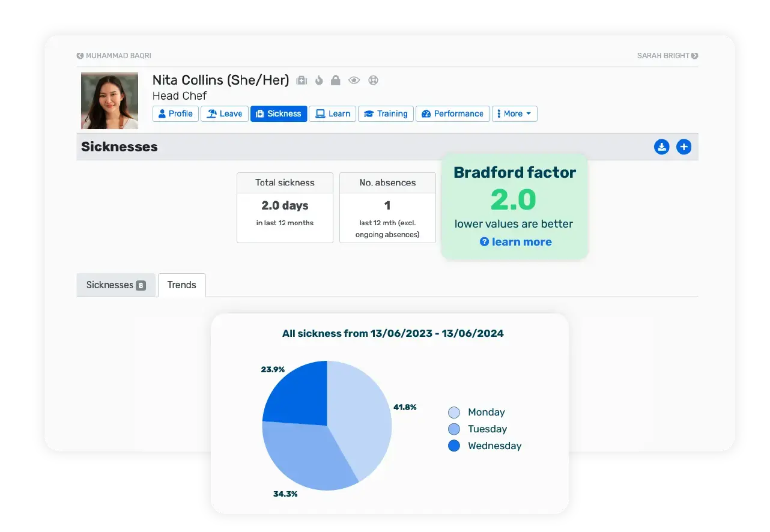
Task: Download the sickness report via the download icon
Action: point(661,147)
